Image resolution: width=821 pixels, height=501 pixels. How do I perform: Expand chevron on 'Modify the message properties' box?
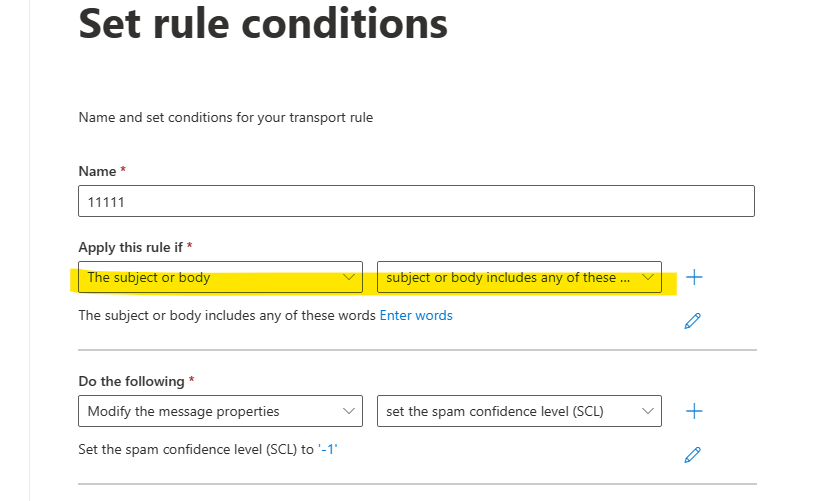(x=349, y=411)
